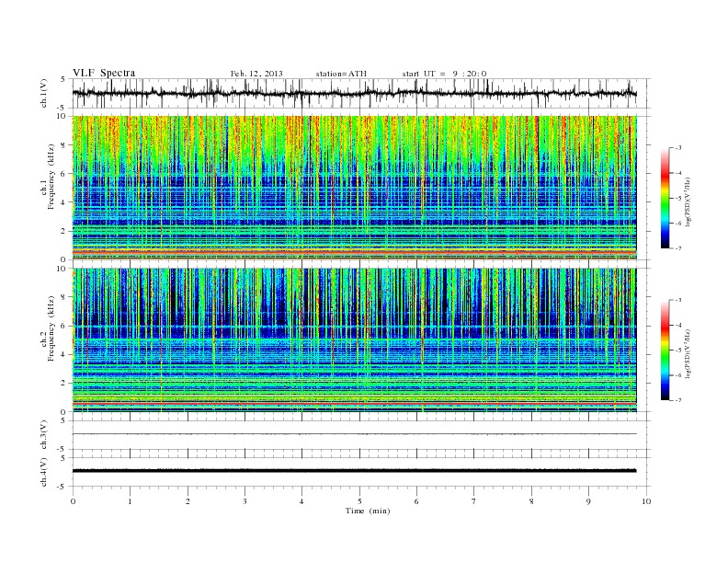Image resolution: width=728 pixels, height=563 pixels.
Task: Click the "VLF Spectra" plot title
Action: 104,73
